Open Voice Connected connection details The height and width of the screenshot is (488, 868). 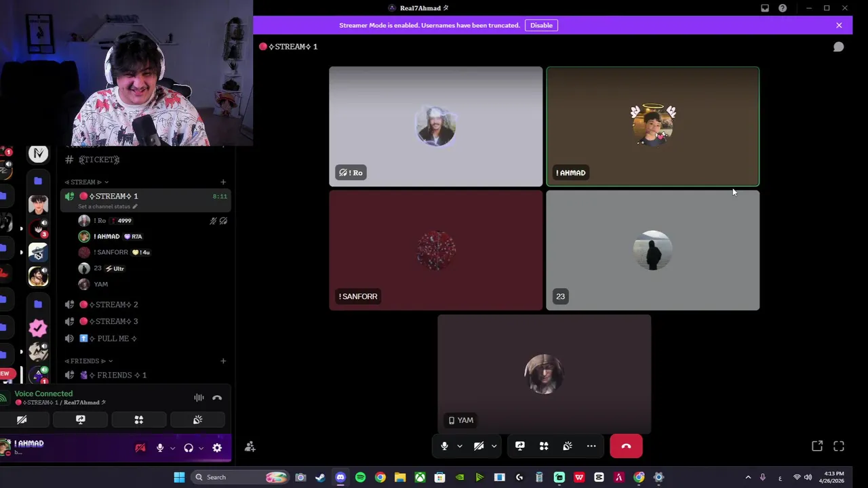43,393
